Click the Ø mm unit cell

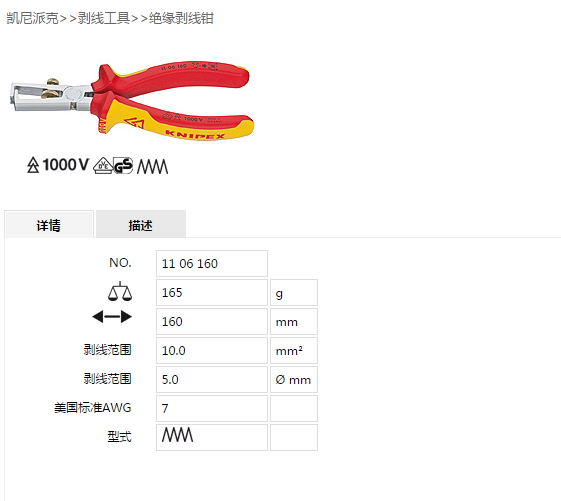click(294, 380)
